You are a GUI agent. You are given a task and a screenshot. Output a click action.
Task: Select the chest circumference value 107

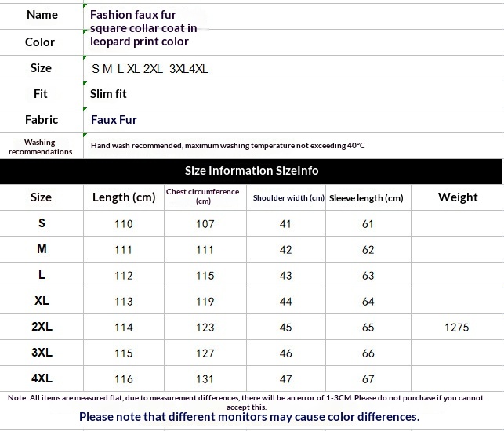[205, 224]
